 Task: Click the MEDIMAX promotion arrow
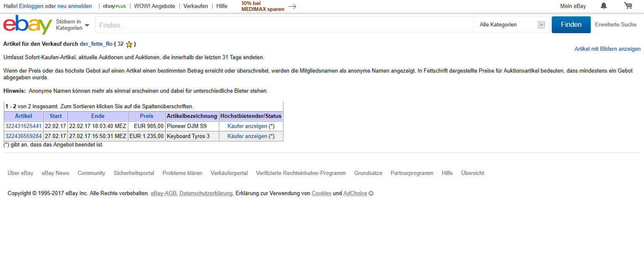[x=292, y=6]
